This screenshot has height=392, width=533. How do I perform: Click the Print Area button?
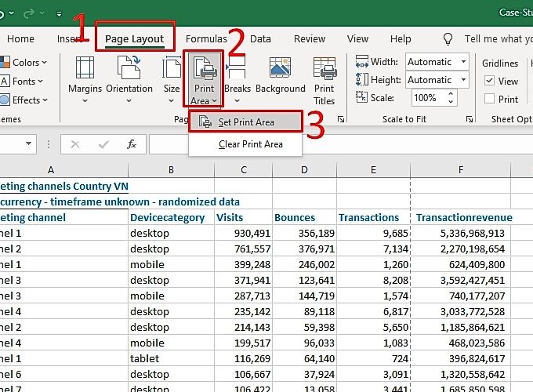coord(204,80)
